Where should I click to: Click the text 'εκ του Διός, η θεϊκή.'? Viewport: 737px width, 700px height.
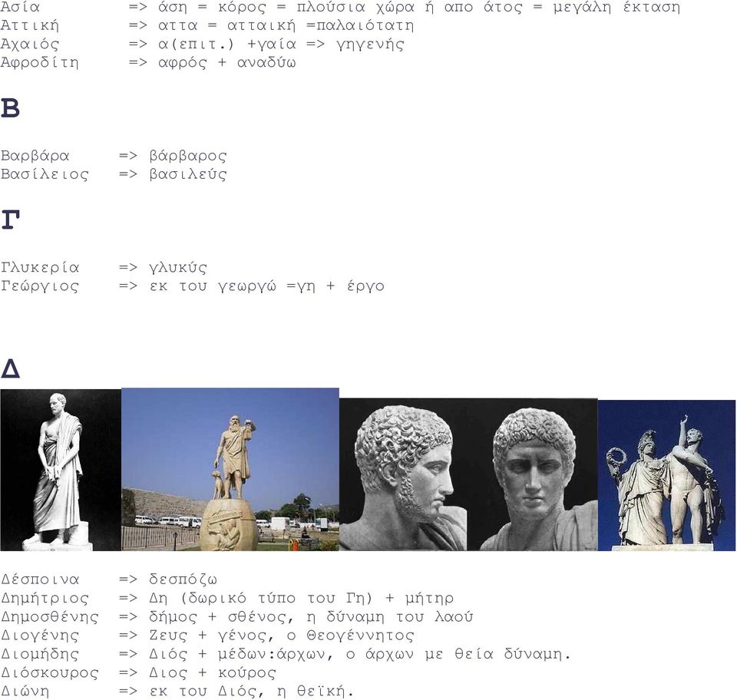point(252,691)
